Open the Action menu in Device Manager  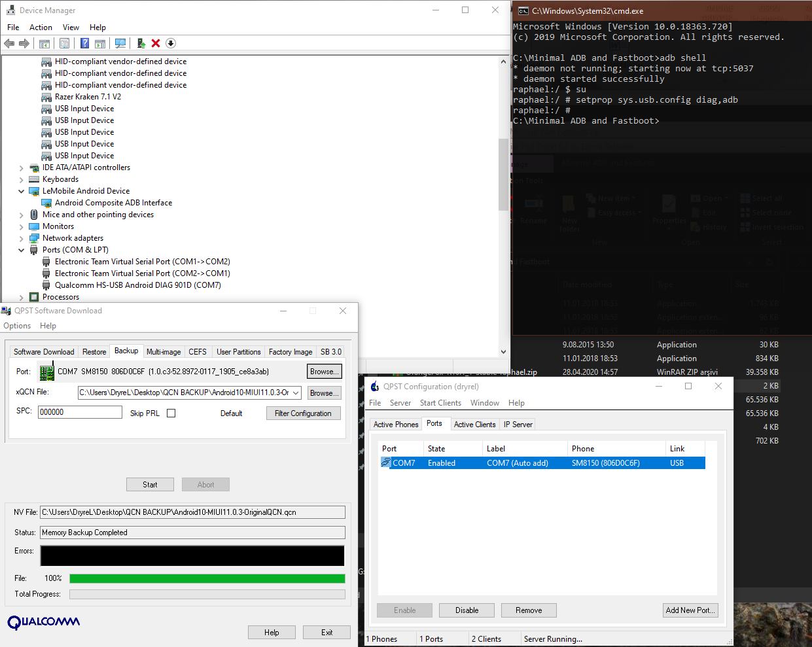41,27
